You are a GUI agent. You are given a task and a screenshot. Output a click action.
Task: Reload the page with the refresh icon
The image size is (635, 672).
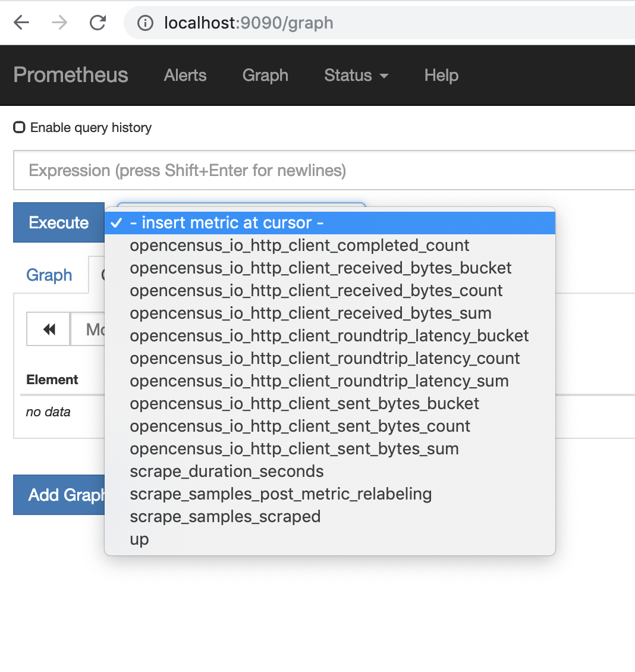[x=98, y=22]
